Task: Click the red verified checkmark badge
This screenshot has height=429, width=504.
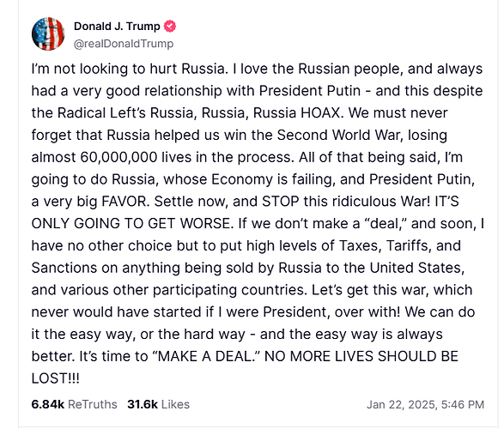Action: (x=170, y=27)
